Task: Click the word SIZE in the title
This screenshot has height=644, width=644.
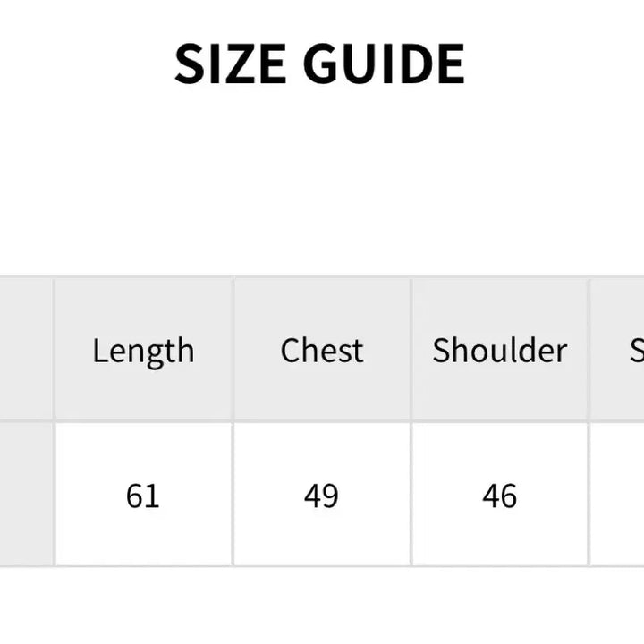Action: (x=229, y=64)
